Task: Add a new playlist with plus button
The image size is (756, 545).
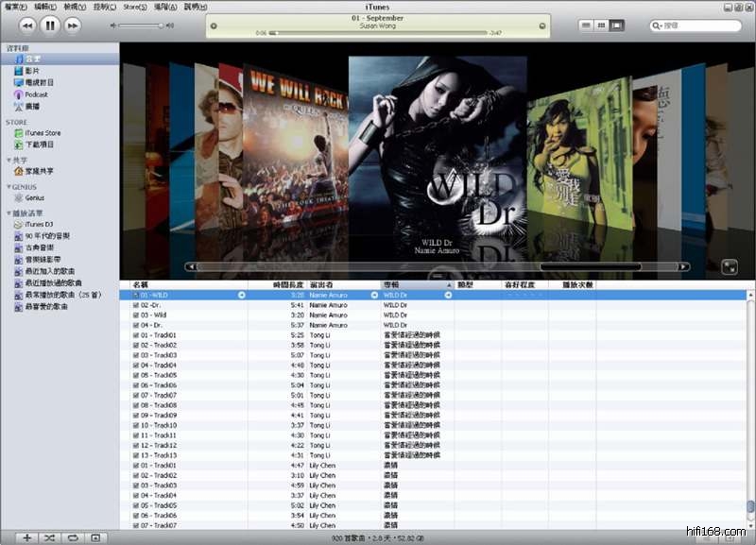Action: pyautogui.click(x=27, y=537)
